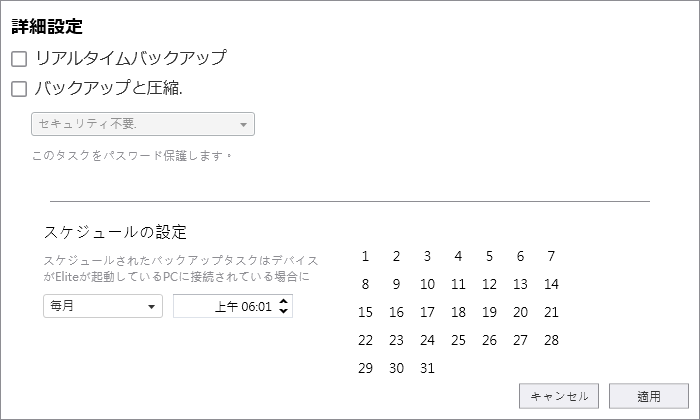Viewport: 700px width, 420px height.
Task: Click the 適用 button
Action: 649,396
